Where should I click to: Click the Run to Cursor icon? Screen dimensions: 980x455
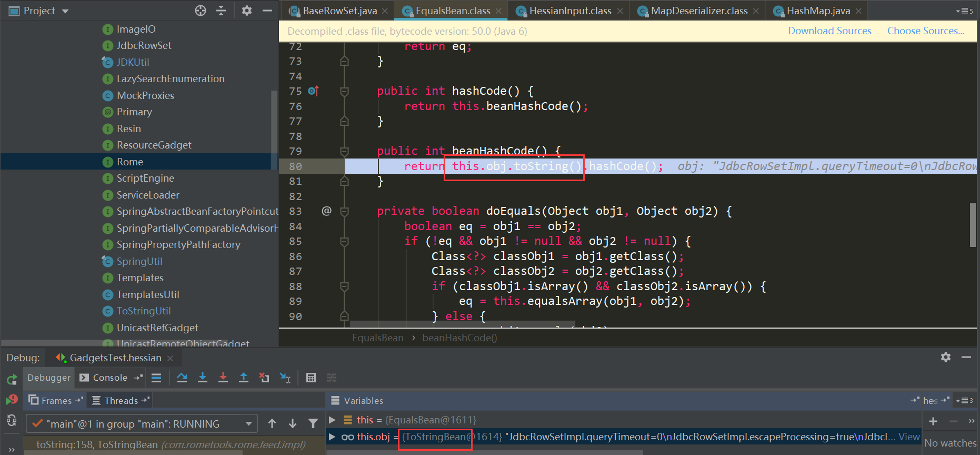click(285, 378)
